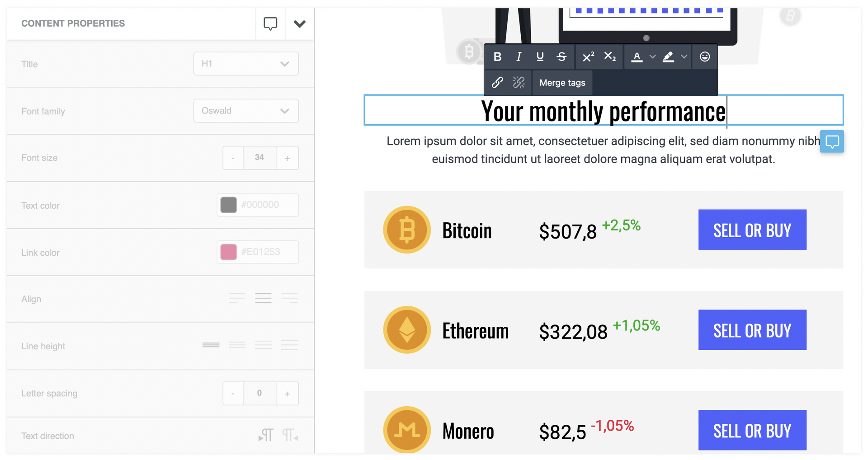Collapse the Content Properties panel

point(299,23)
